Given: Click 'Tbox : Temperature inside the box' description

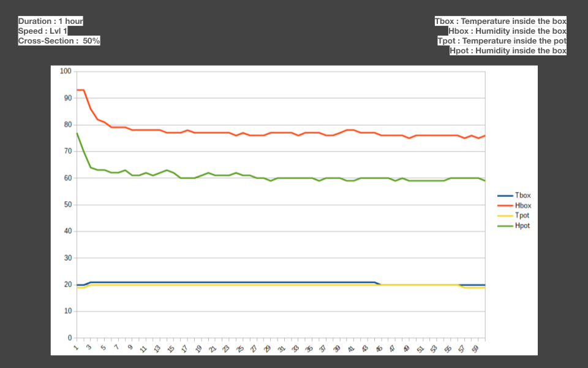Looking at the screenshot, I should [x=500, y=21].
